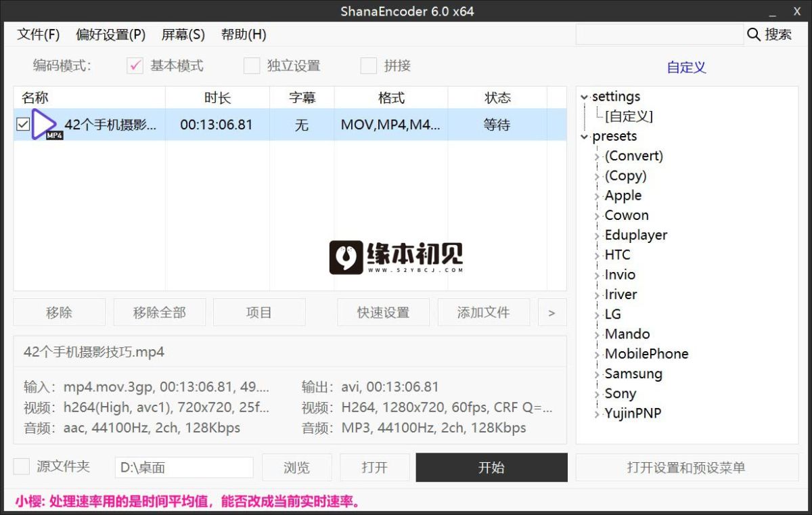
Task: Click the 视频: h264(High, avc1) input line
Action: (x=146, y=407)
